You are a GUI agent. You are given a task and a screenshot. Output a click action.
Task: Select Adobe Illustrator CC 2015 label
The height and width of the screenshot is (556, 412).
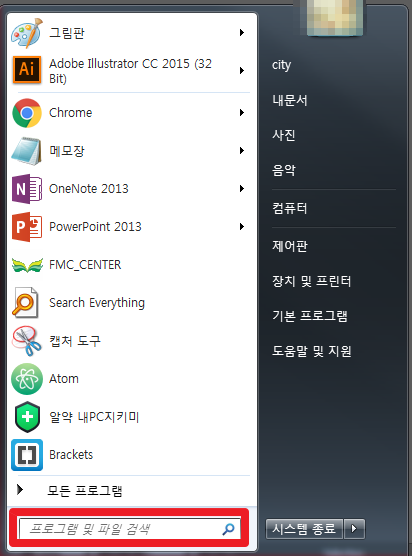(x=130, y=71)
